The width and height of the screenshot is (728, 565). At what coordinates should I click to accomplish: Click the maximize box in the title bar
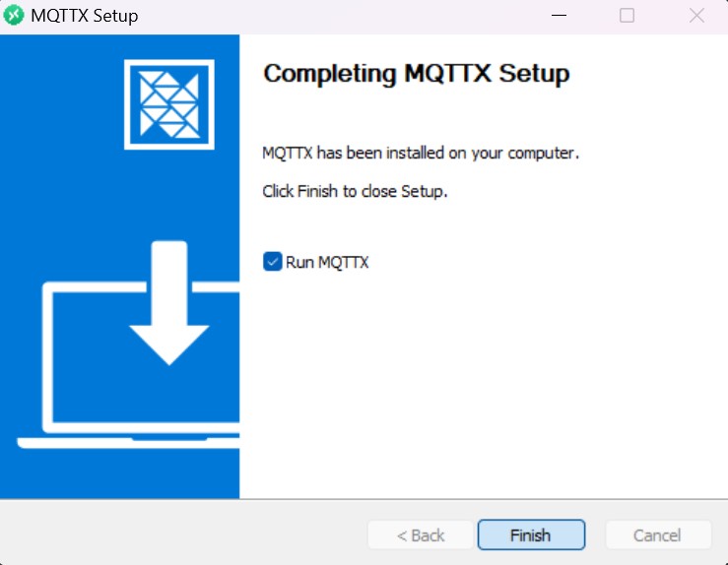tap(627, 16)
